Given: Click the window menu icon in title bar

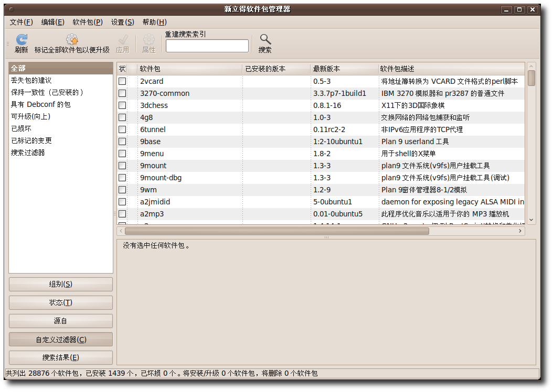Looking at the screenshot, I should tap(12, 9).
